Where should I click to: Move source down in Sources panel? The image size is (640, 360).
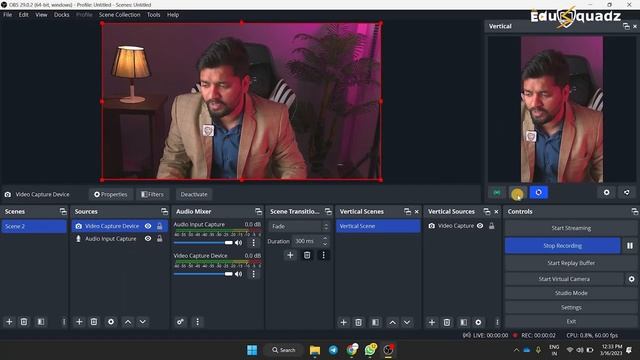[142, 322]
